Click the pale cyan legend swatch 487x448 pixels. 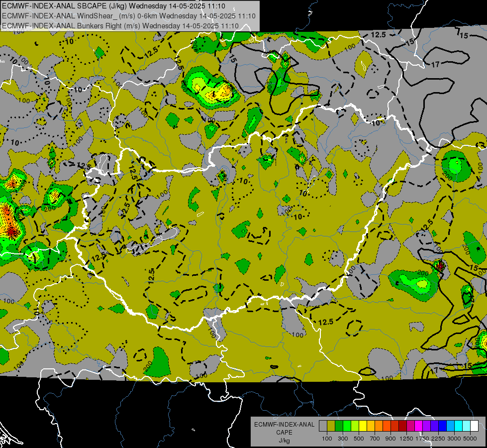point(467,426)
